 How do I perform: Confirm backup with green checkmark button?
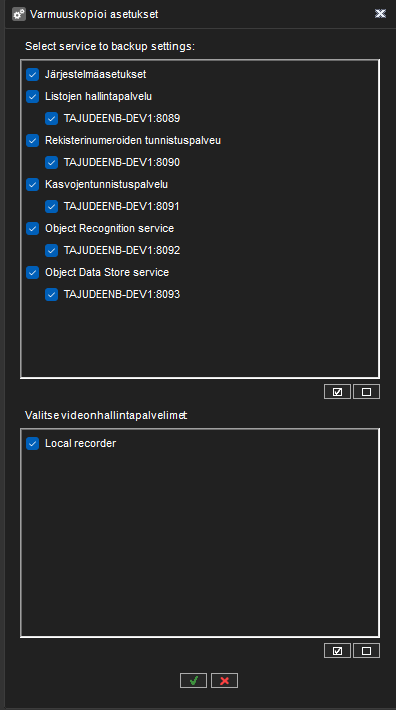(x=193, y=681)
